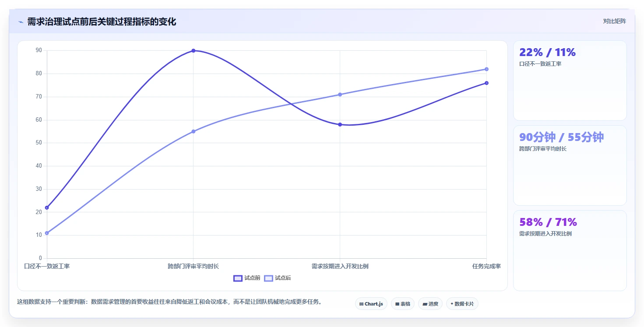Click the lightning icon beside the chart title
Viewport: 644px width, 327px height.
pyautogui.click(x=21, y=22)
